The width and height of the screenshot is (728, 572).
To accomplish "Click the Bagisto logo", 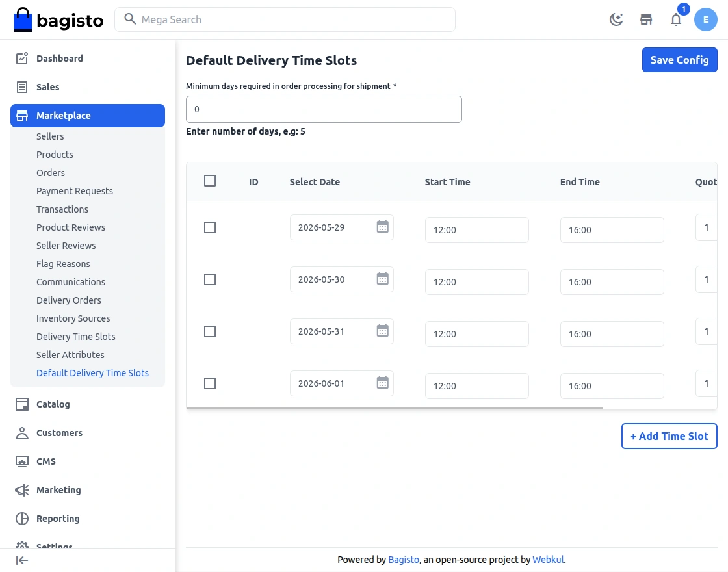I will coord(58,19).
